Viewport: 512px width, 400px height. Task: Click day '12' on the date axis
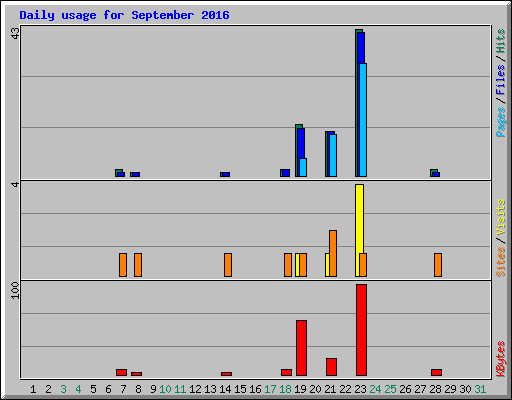point(195,389)
